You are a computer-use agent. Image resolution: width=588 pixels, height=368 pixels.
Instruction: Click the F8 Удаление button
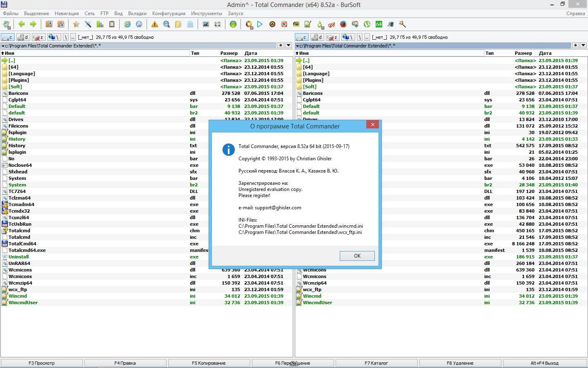[x=460, y=363]
